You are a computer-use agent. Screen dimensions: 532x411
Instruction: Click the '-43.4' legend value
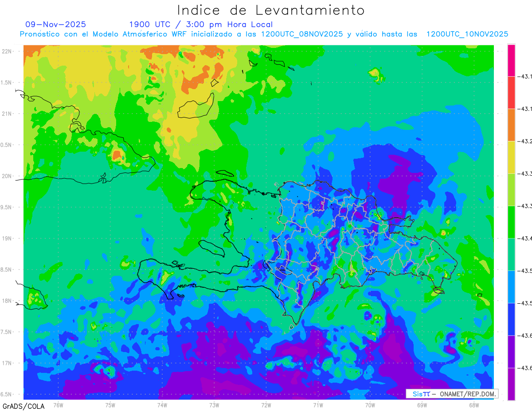[525, 239]
